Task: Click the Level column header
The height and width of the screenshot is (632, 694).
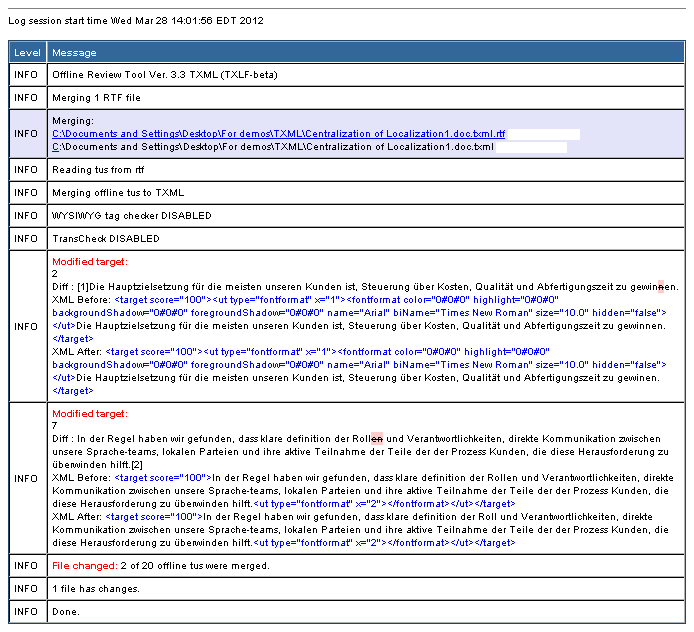Action: tap(27, 53)
